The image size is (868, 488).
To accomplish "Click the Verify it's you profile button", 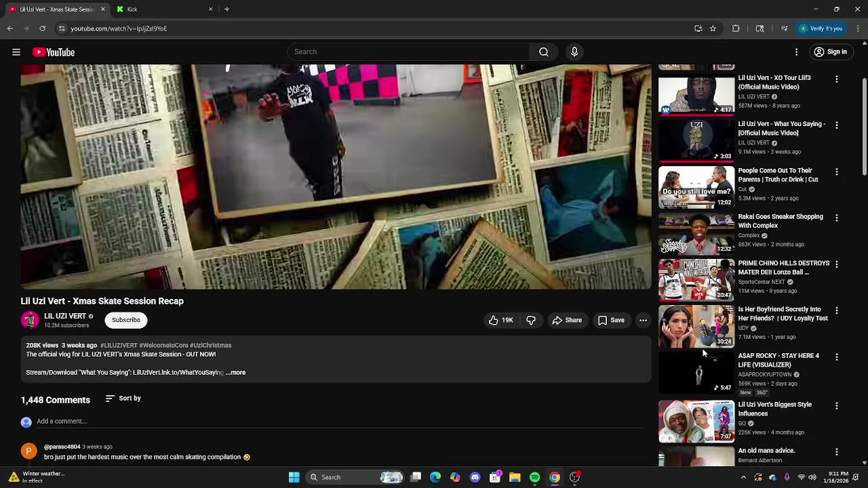I will click(821, 28).
